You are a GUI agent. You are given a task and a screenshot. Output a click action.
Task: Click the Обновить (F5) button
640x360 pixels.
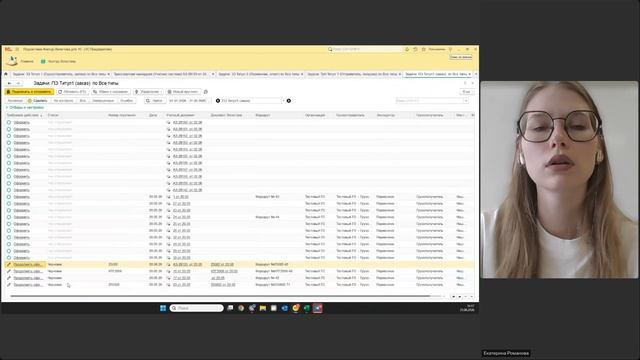coord(72,92)
